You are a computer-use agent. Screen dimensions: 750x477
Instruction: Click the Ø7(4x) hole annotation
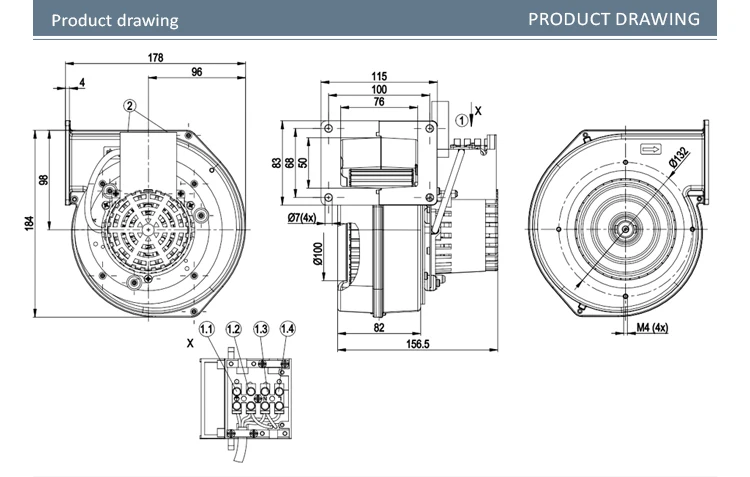point(302,218)
